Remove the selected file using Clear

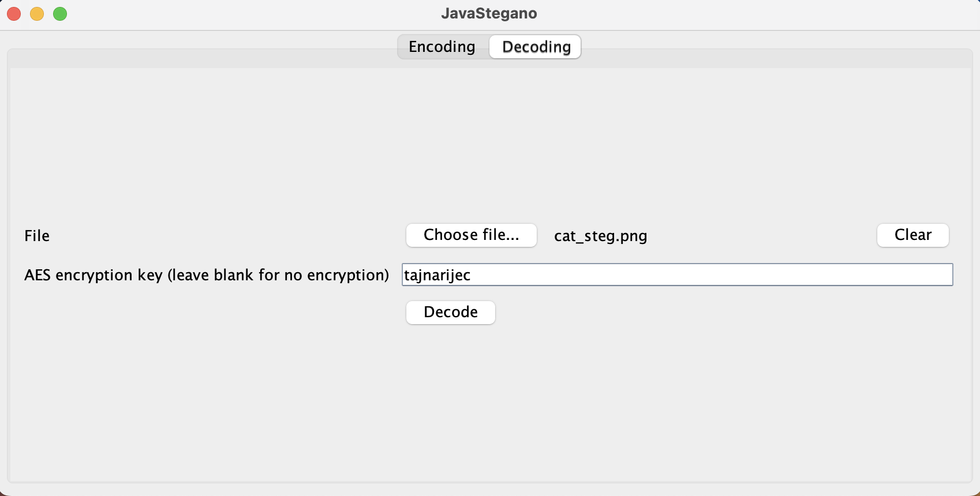[x=912, y=235]
